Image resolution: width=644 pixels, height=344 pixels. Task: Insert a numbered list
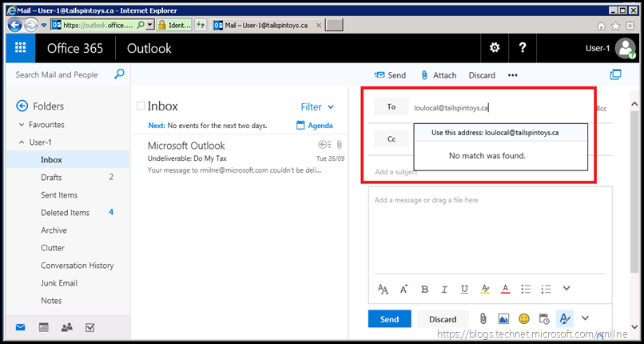coord(546,289)
